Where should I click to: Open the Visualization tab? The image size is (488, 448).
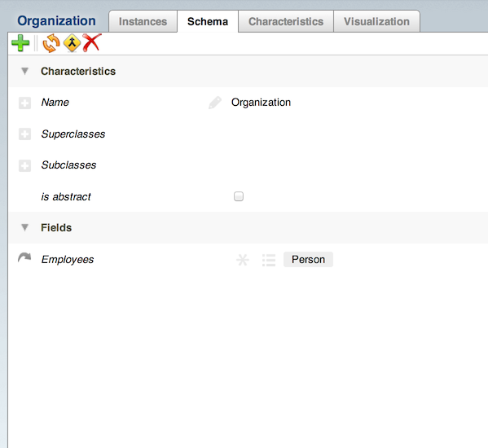(x=376, y=21)
